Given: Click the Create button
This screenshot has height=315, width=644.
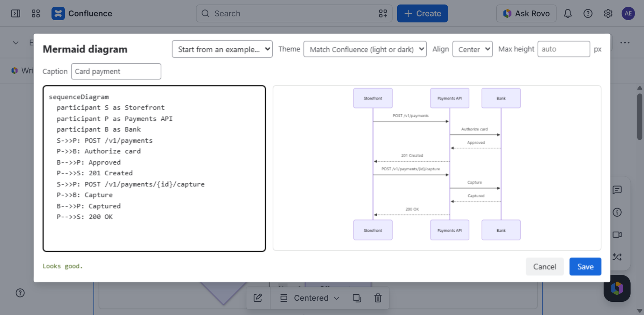Looking at the screenshot, I should (x=422, y=13).
